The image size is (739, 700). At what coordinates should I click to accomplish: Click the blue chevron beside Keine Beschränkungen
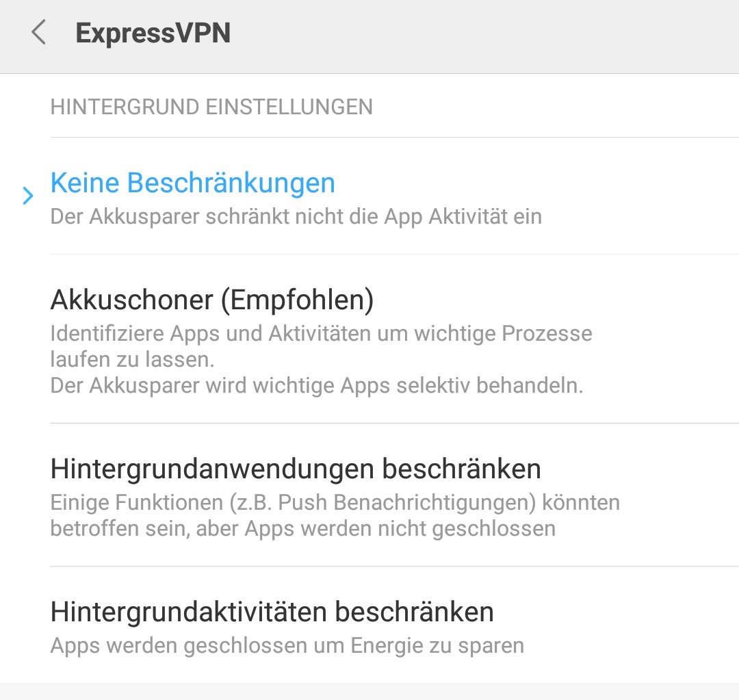(x=28, y=195)
